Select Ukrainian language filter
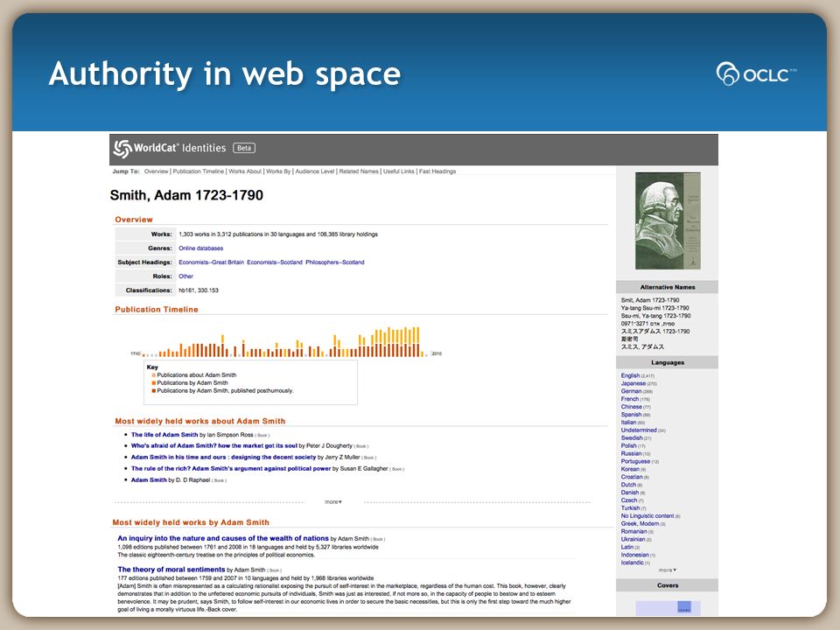 pyautogui.click(x=633, y=539)
